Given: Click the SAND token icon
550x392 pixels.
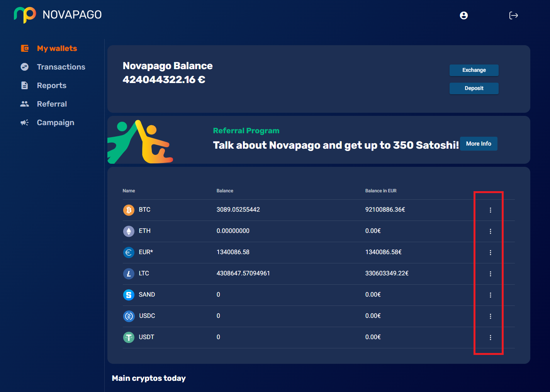Looking at the screenshot, I should tap(129, 295).
